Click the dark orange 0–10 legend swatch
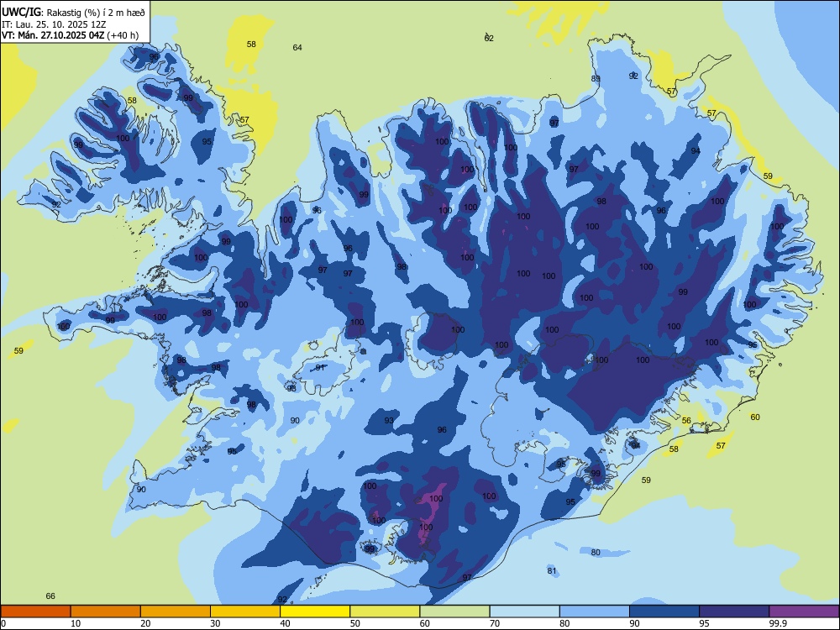840x630 pixels. 35,612
